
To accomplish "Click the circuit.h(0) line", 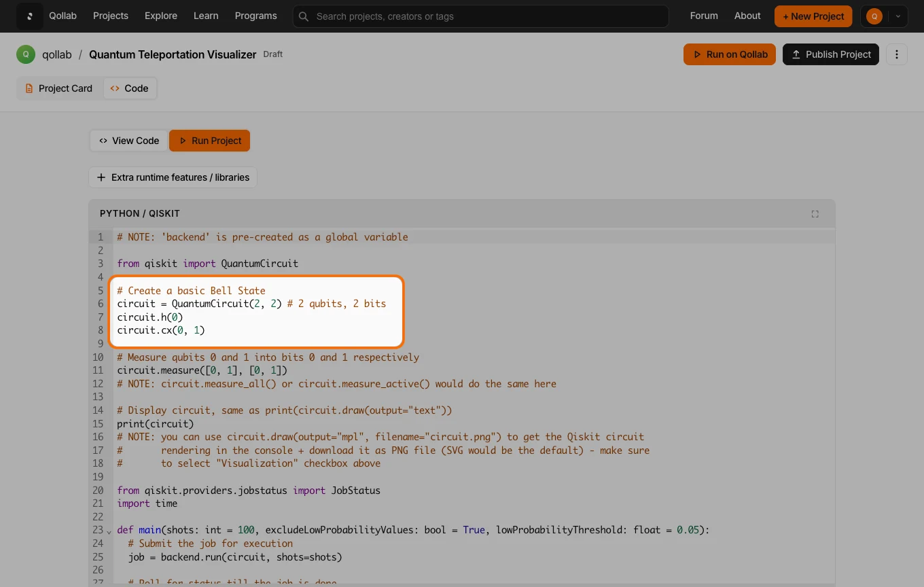I will click(x=150, y=317).
